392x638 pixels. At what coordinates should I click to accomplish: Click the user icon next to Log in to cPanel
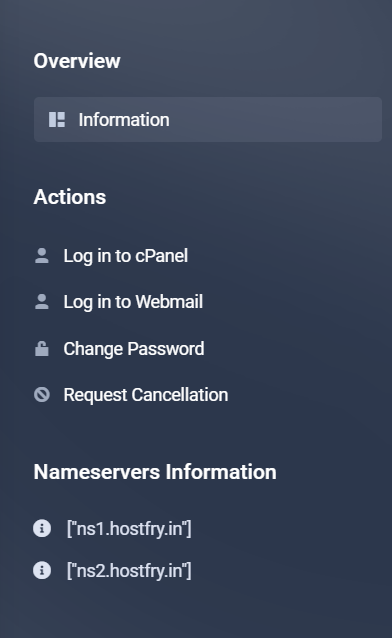point(42,256)
